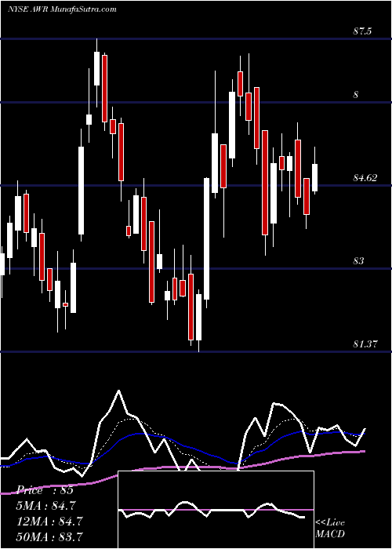Image resolution: width=392 pixels, height=549 pixels.
Task: Click the 50MA : 83.7 value
Action: pyautogui.click(x=50, y=536)
